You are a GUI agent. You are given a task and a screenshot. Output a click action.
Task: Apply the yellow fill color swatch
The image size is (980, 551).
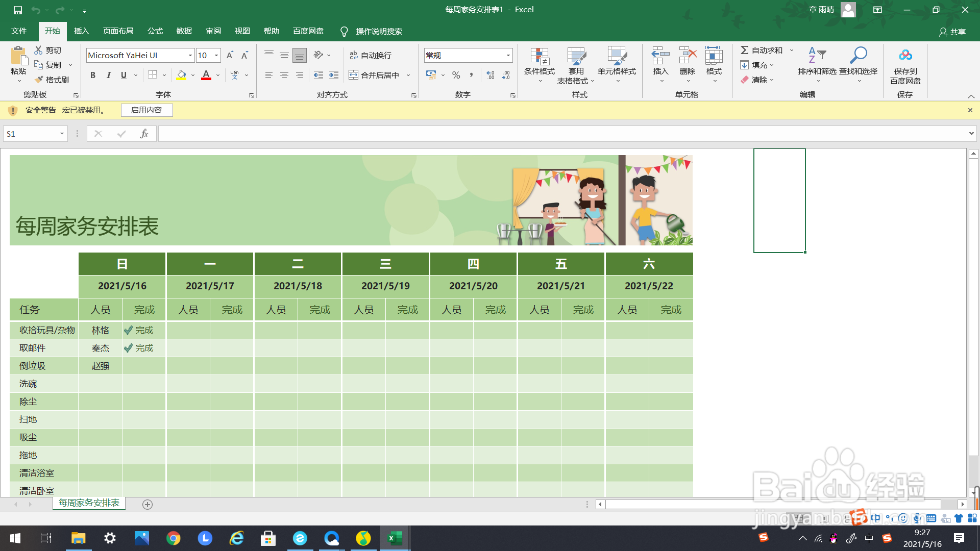pyautogui.click(x=181, y=75)
